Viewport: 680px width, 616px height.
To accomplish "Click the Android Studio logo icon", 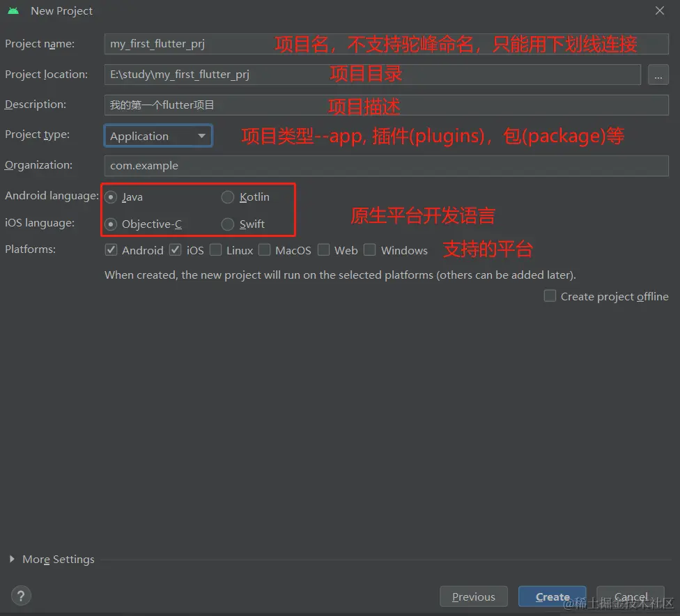I will pyautogui.click(x=13, y=11).
